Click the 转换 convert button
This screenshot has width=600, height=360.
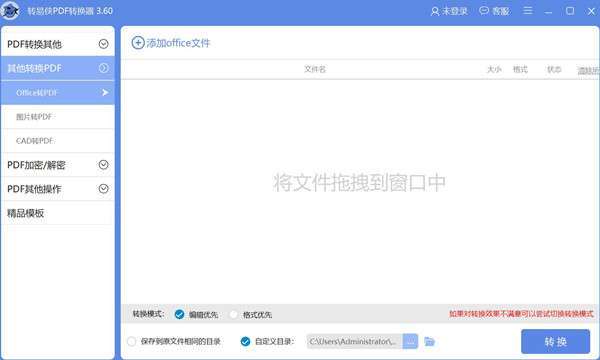pyautogui.click(x=555, y=341)
